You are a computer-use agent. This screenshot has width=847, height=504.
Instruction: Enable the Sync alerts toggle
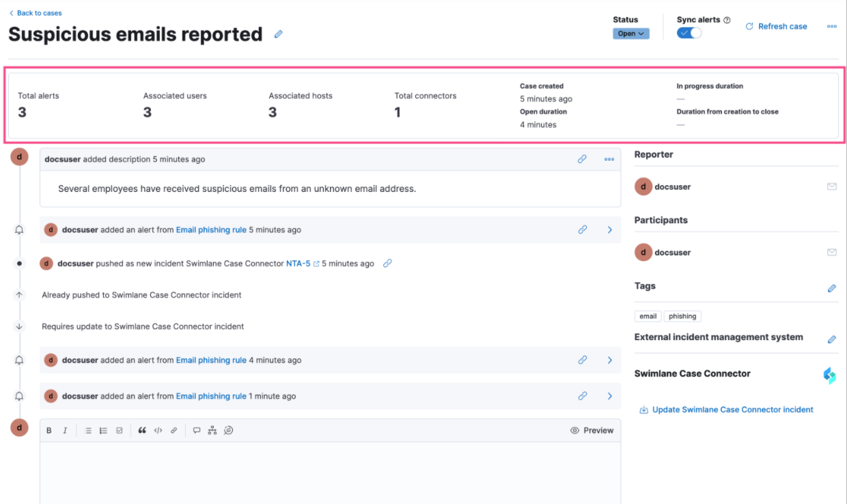click(x=689, y=32)
